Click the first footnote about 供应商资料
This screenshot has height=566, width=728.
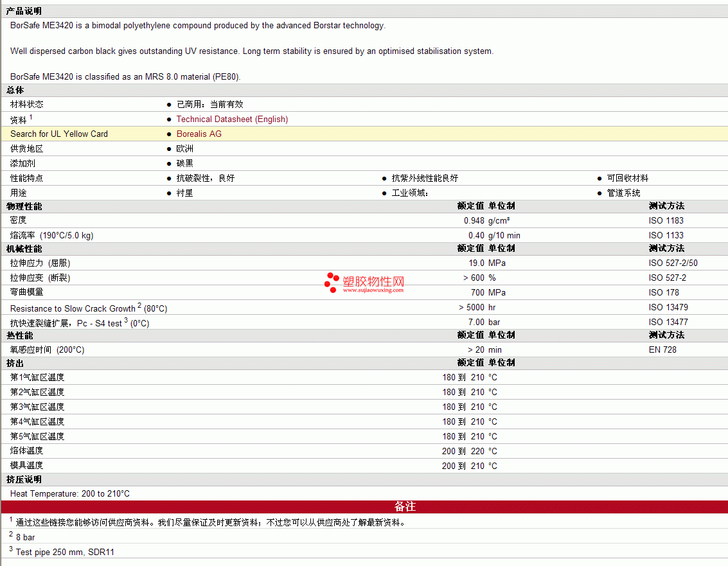tap(211, 523)
